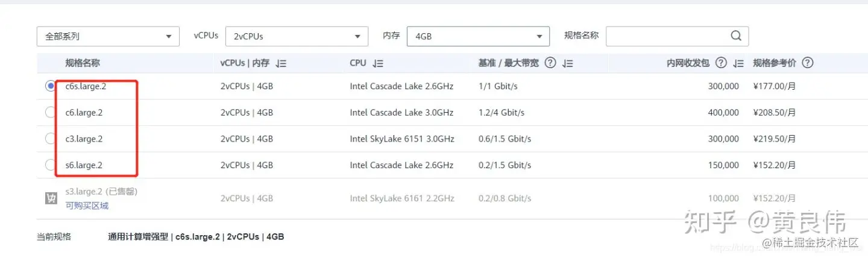
Task: Click the 可购买区域 link
Action: point(87,206)
